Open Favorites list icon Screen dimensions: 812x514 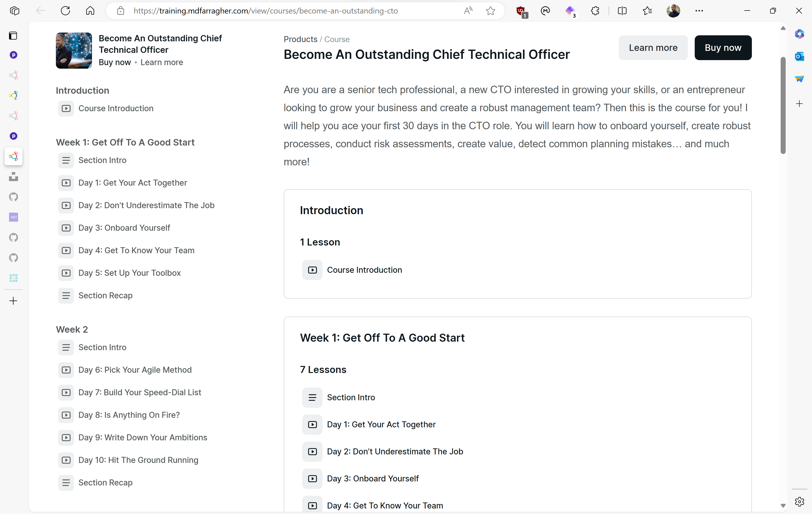coord(647,11)
